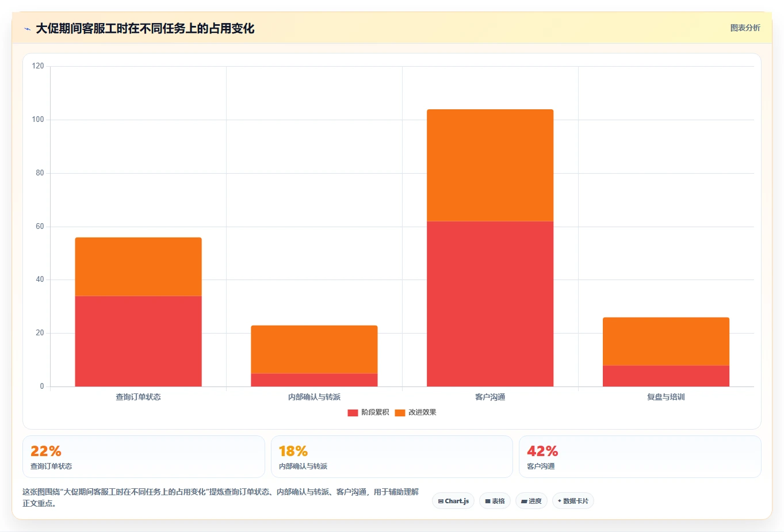This screenshot has width=784, height=532.
Task: Open the 42% 客户沟通 stat card
Action: pyautogui.click(x=640, y=457)
